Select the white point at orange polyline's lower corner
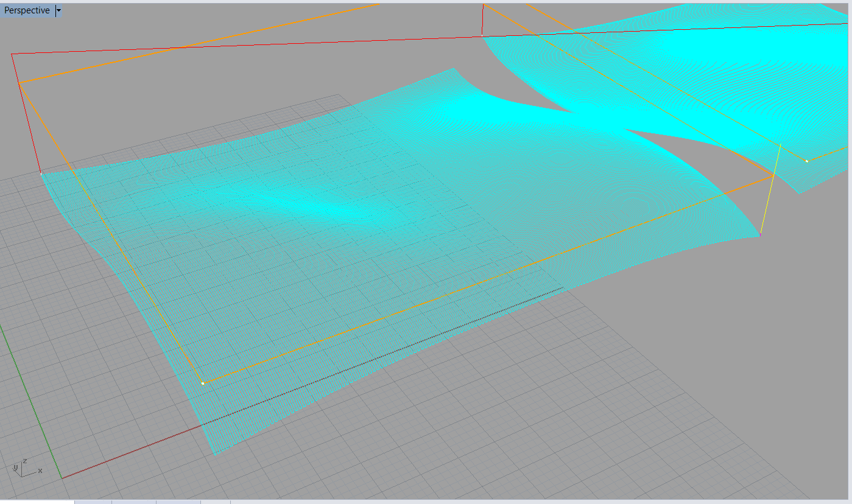852x504 pixels. point(203,383)
